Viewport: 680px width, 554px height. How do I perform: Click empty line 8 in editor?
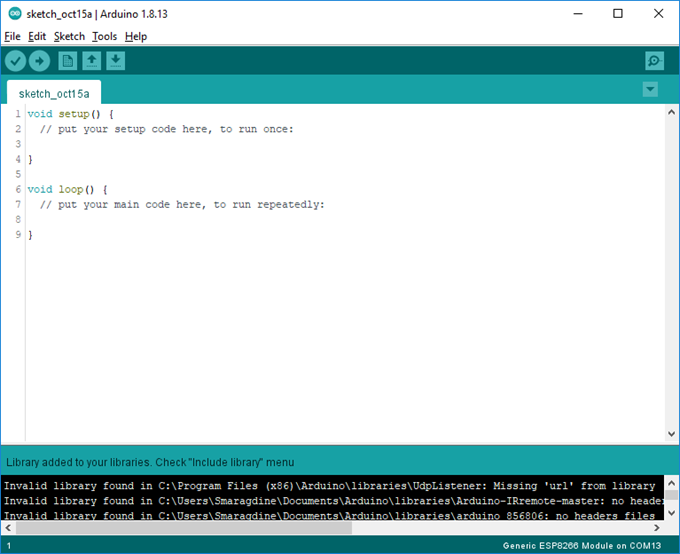tap(345, 220)
